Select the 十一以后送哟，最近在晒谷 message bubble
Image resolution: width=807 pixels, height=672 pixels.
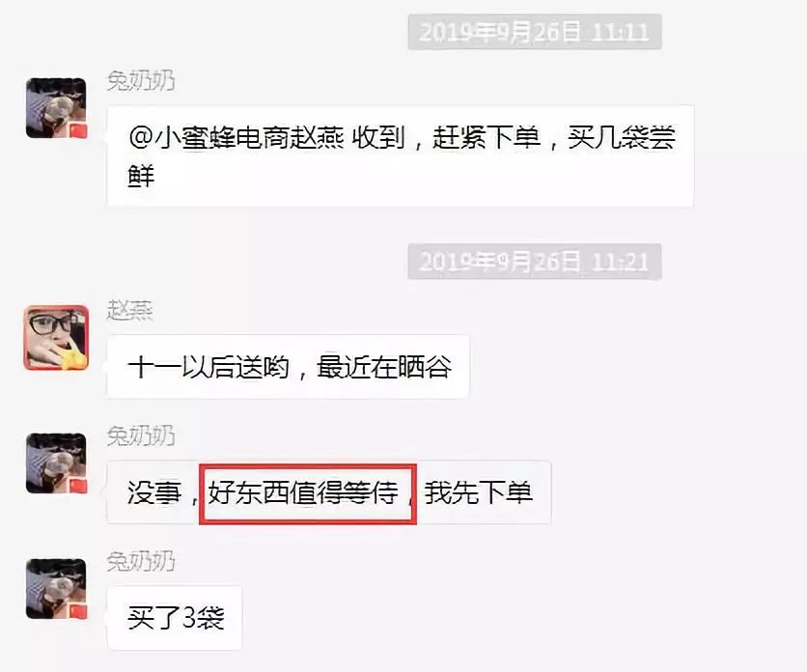(x=289, y=367)
